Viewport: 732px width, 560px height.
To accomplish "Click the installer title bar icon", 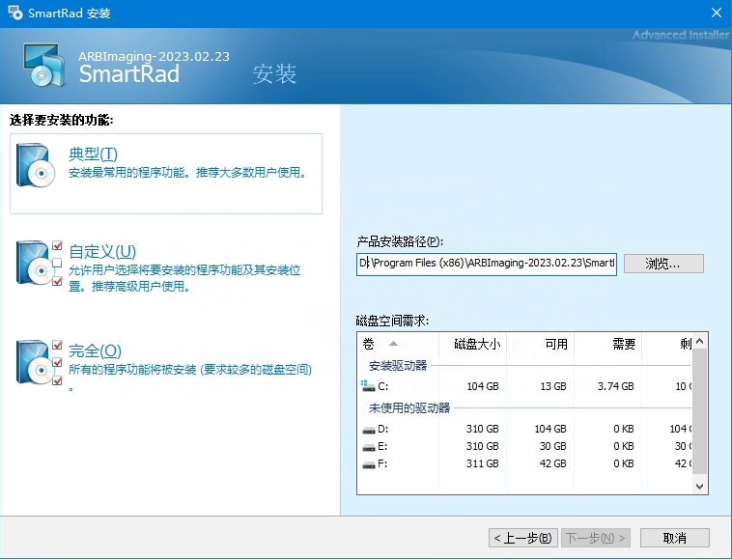I will point(14,13).
